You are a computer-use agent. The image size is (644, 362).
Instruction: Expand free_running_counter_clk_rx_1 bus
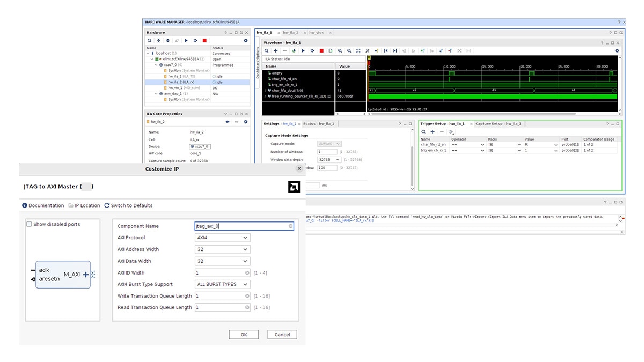pos(265,97)
